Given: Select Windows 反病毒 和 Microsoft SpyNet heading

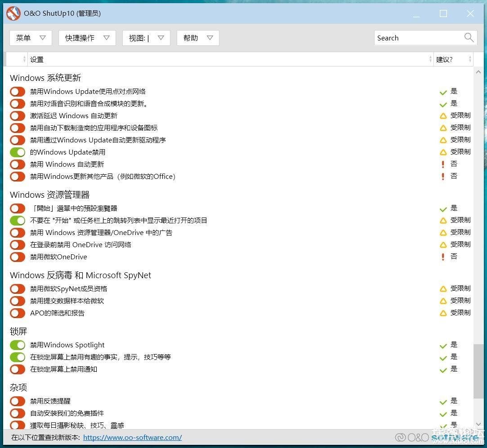Looking at the screenshot, I should click(80, 275).
